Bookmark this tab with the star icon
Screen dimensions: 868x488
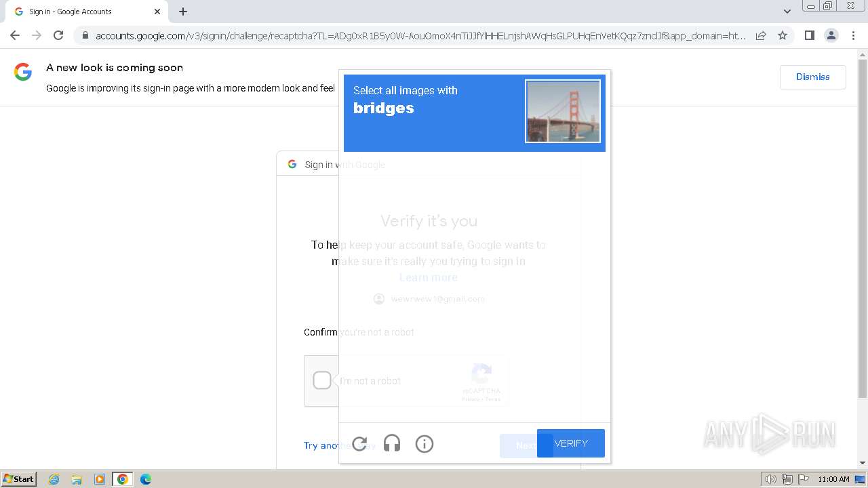click(x=783, y=35)
